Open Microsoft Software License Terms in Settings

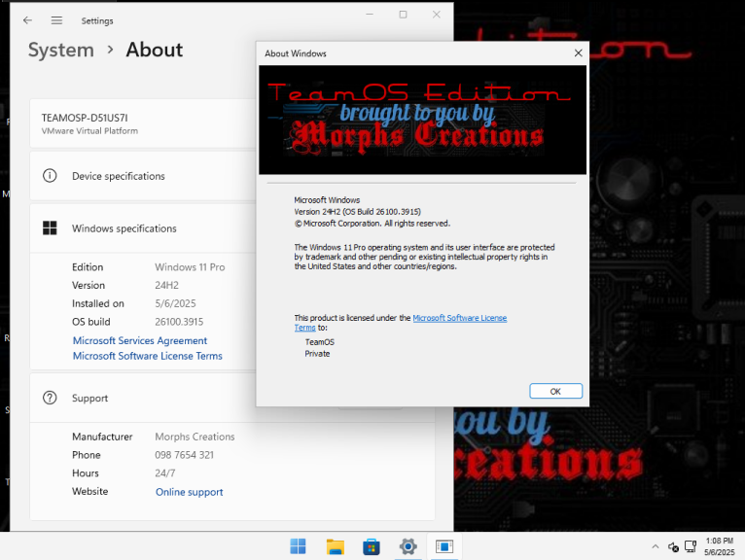(x=147, y=356)
